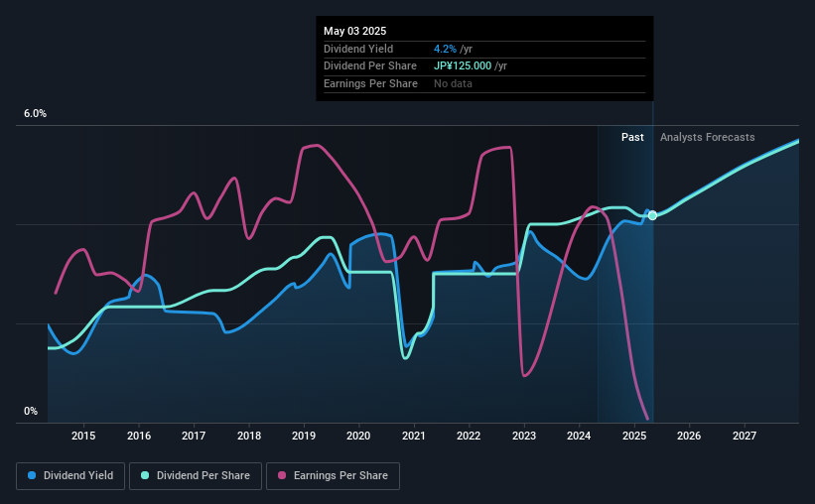This screenshot has width=815, height=504.
Task: Click the 4.2% dividend yield value
Action: pos(445,49)
